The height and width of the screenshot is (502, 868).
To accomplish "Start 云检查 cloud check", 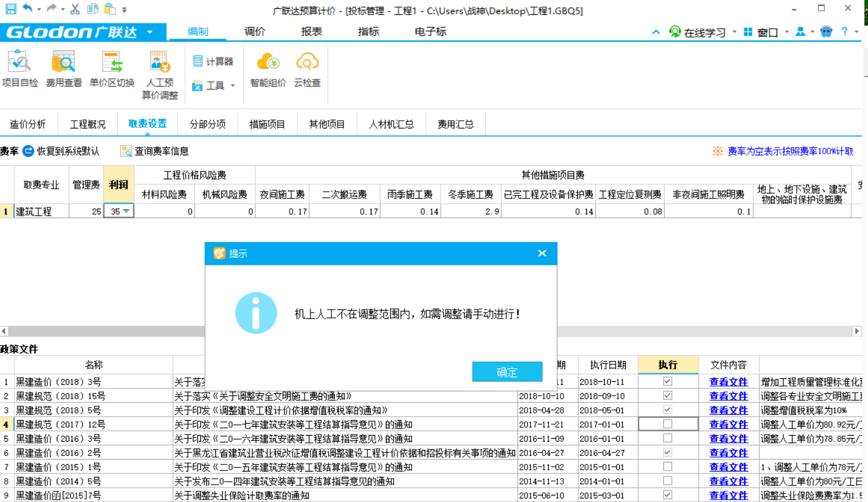I will (x=307, y=70).
